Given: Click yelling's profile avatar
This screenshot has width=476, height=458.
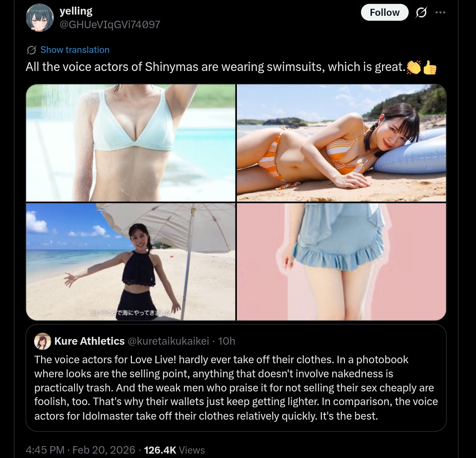Looking at the screenshot, I should click(40, 18).
